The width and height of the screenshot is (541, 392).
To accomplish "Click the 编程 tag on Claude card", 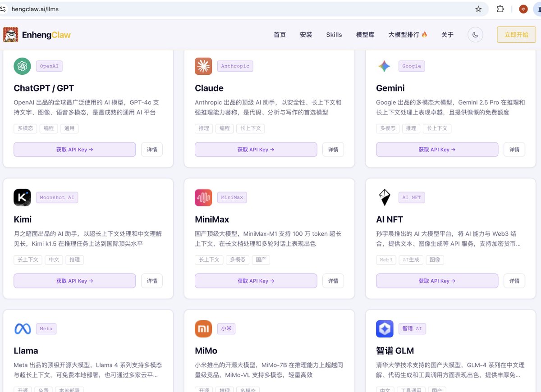I will pyautogui.click(x=225, y=128).
